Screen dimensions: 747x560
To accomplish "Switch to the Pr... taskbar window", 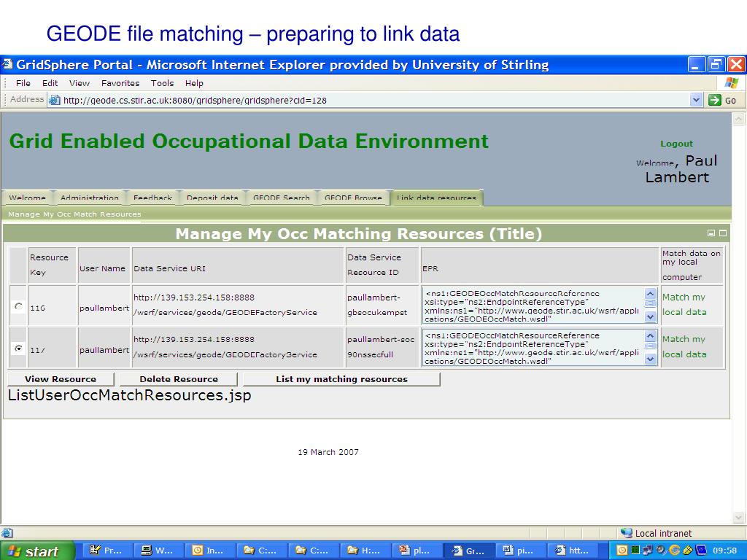I will click(x=107, y=551).
